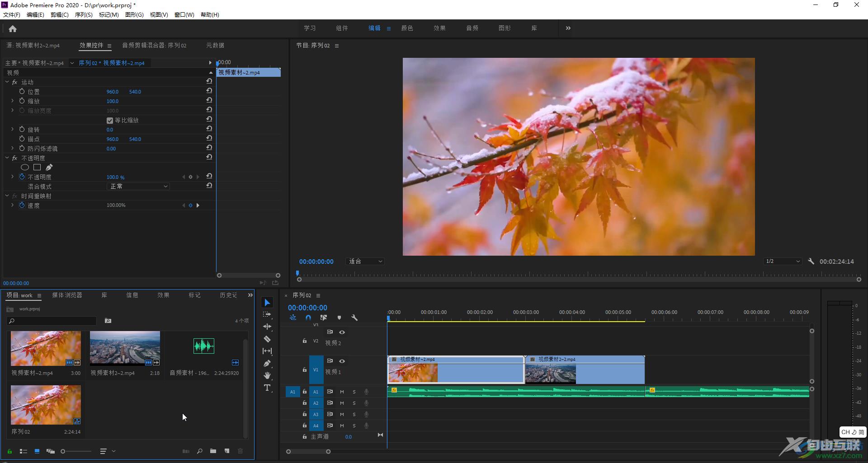Image resolution: width=868 pixels, height=463 pixels.
Task: Open 音频剪辑混合器 tab
Action: 154,45
